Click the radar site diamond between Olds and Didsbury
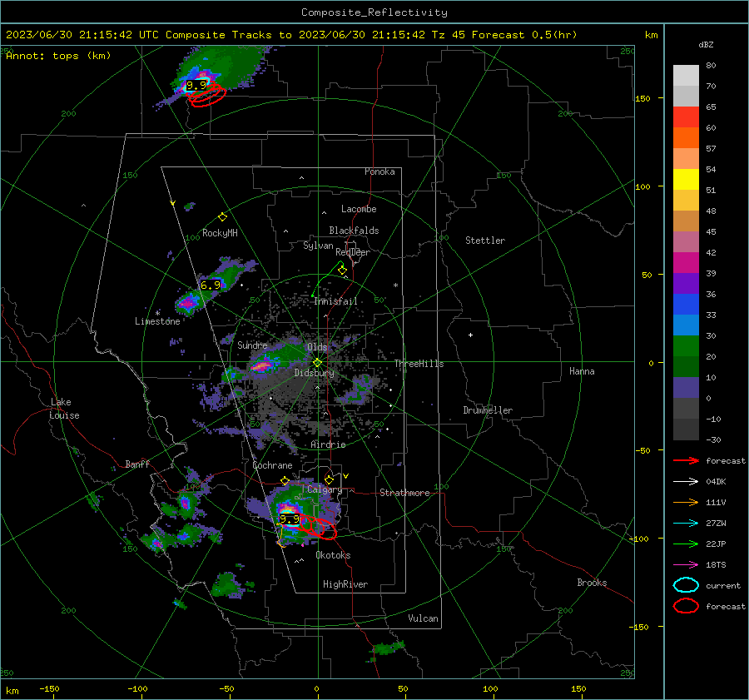Image resolution: width=749 pixels, height=700 pixels. 317,363
